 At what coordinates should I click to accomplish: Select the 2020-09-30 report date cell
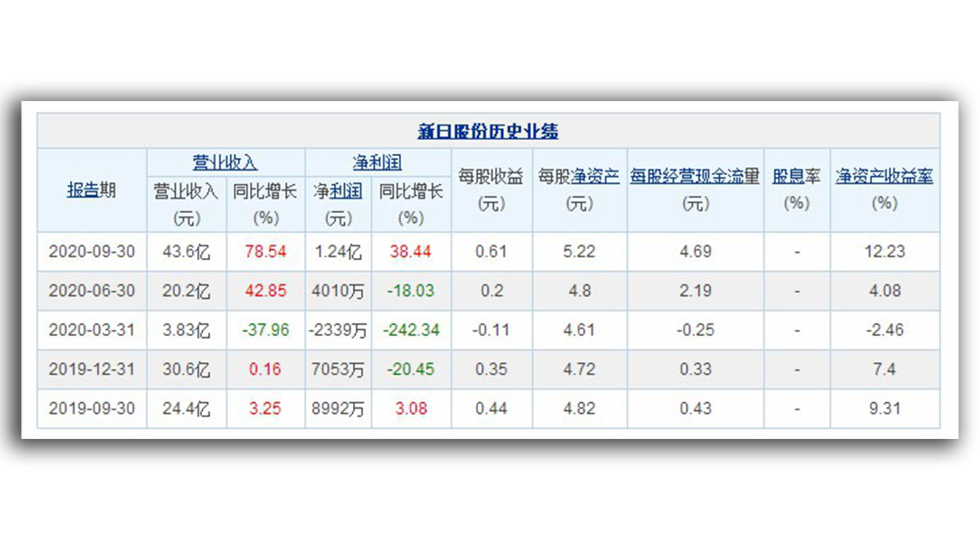[92, 252]
